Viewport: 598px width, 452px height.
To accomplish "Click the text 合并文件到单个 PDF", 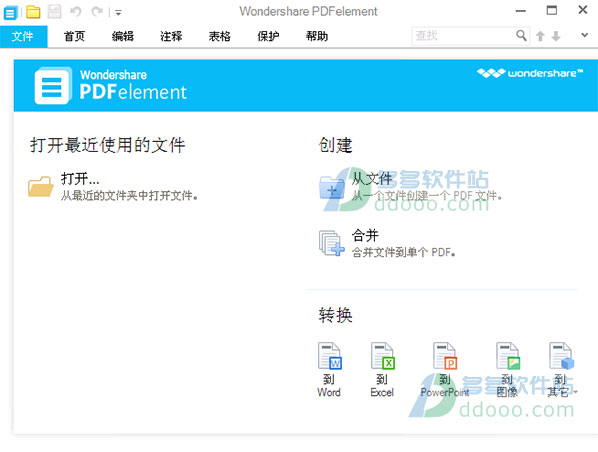I will (403, 252).
